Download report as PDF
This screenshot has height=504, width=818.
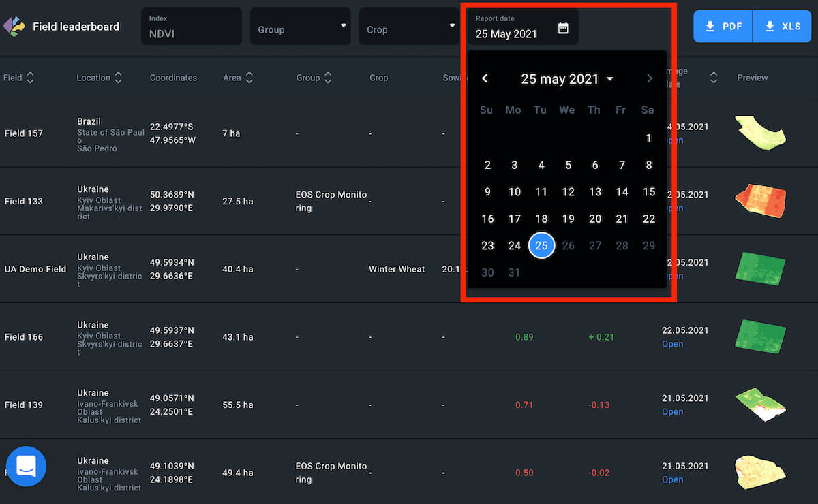click(723, 27)
